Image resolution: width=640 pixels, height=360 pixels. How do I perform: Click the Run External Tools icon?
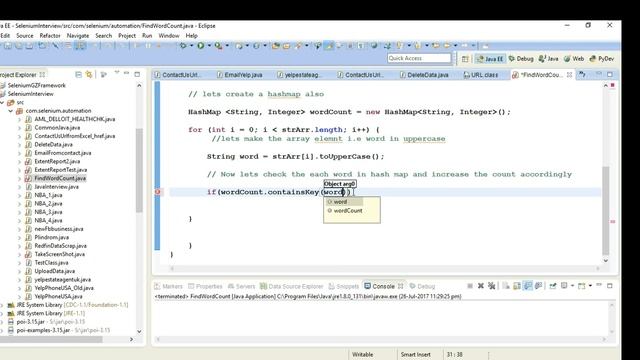pyautogui.click(x=219, y=46)
